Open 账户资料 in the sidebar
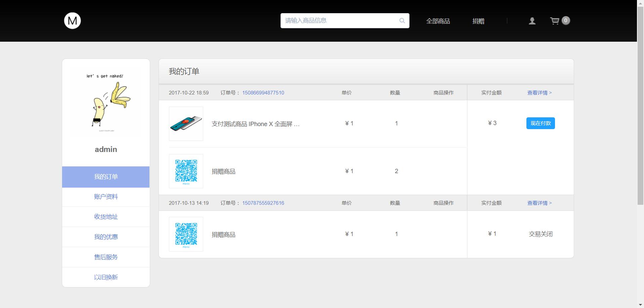This screenshot has width=644, height=308. 106,197
